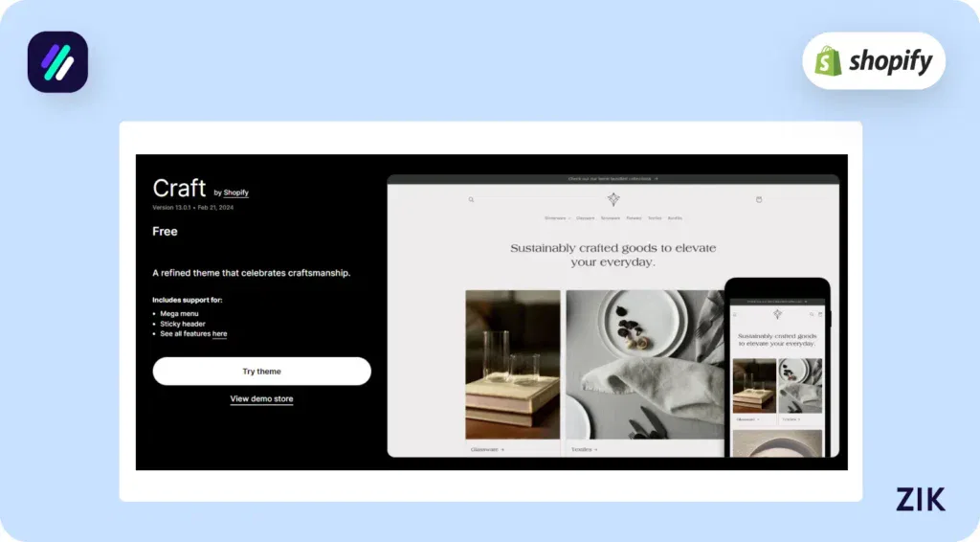This screenshot has width=980, height=542.
Task: Open the cart icon in desktop preview
Action: click(x=759, y=200)
